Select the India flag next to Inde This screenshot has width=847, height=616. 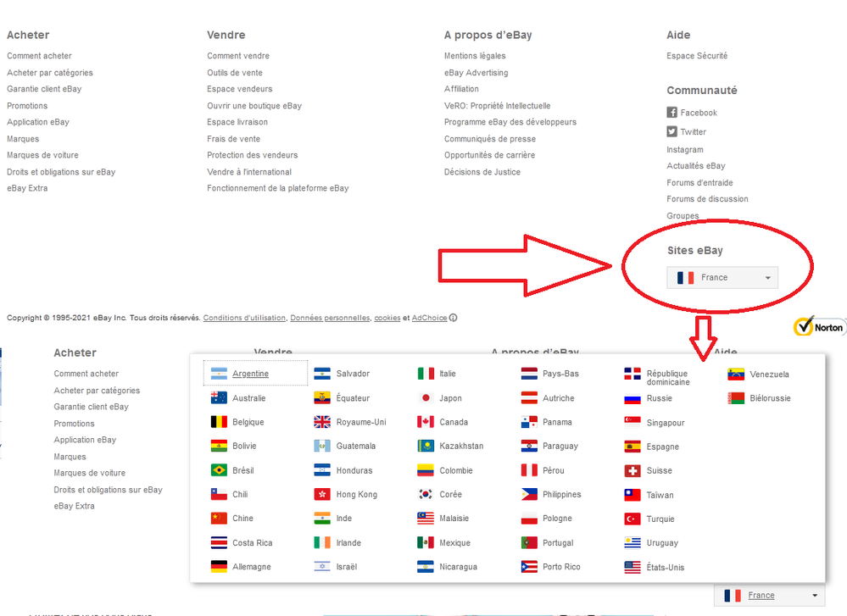[322, 519]
